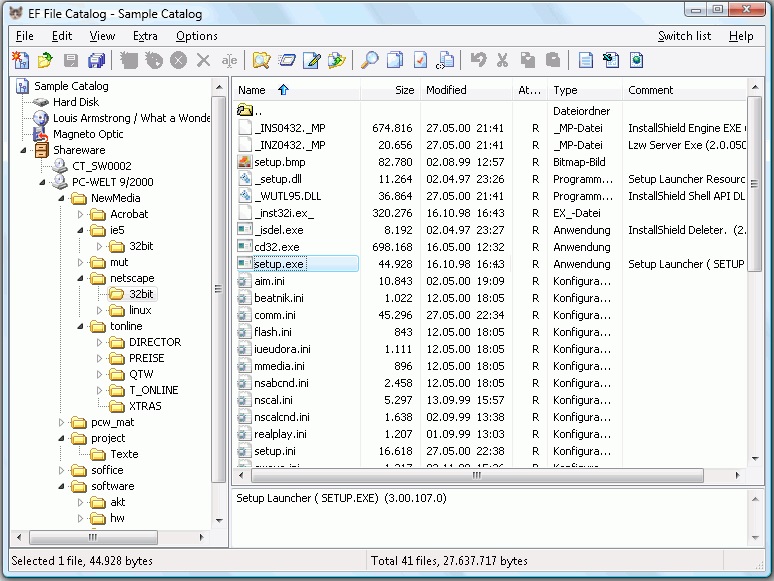Screen dimensions: 774x581
Task: Click the Louis Armstrong CD icon
Action: 41,118
